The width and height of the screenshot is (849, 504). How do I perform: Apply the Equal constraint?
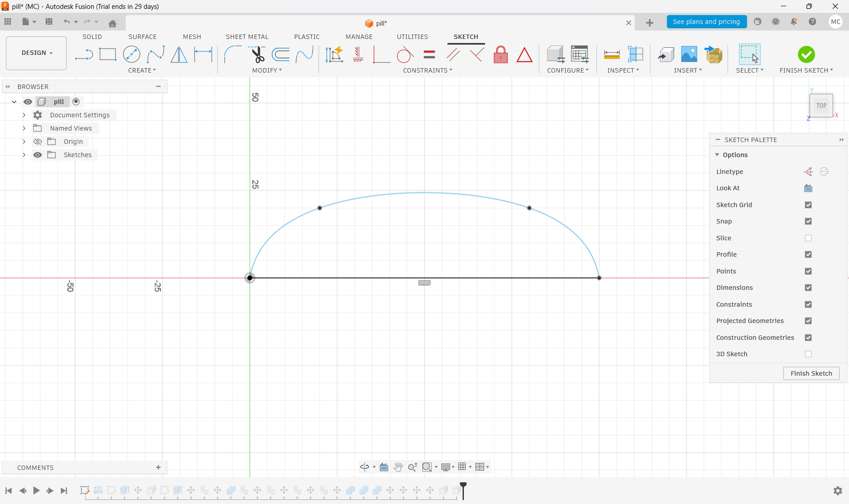(428, 54)
